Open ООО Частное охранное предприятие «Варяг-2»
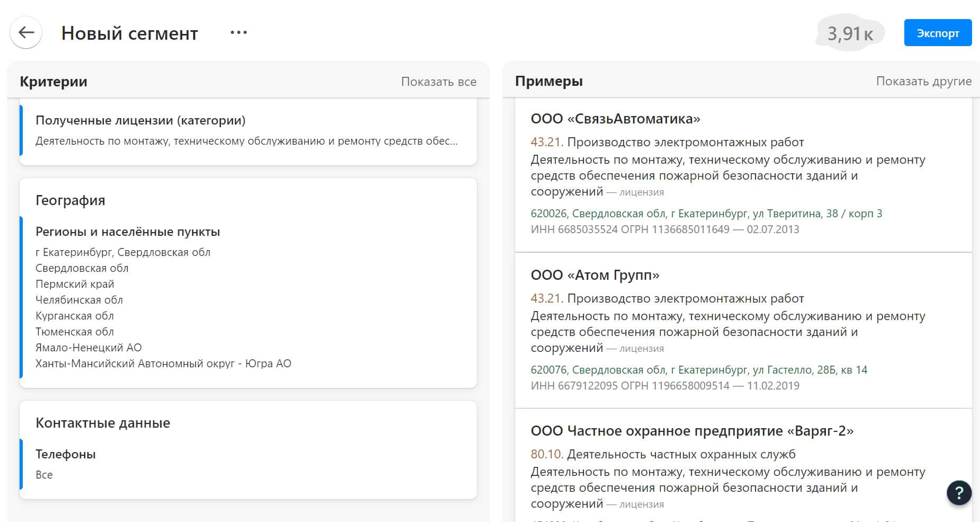Image resolution: width=980 pixels, height=522 pixels. [x=692, y=431]
